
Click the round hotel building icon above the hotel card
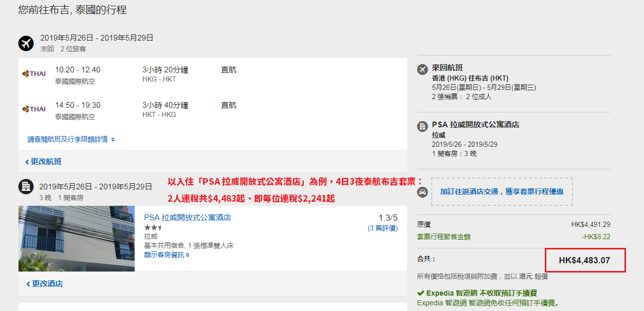point(26,187)
